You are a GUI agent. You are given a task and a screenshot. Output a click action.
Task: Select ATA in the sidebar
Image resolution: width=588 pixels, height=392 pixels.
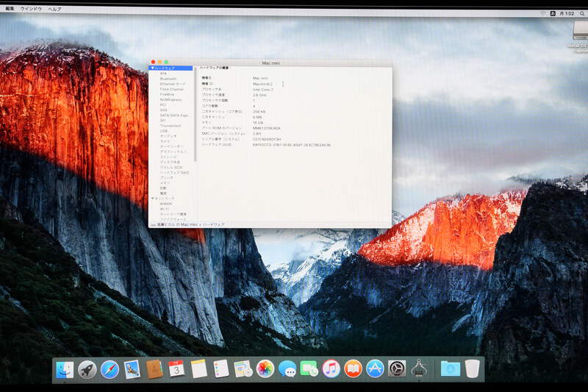click(163, 74)
